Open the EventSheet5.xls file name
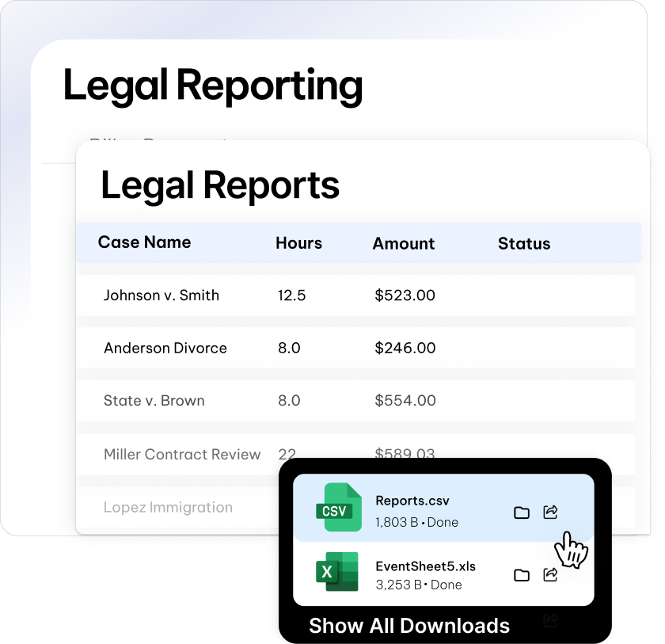Screen dimensions: 665x644 [x=425, y=566]
